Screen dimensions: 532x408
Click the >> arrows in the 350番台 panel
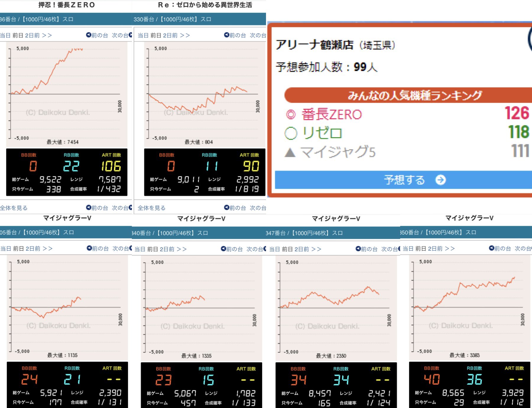click(x=450, y=249)
